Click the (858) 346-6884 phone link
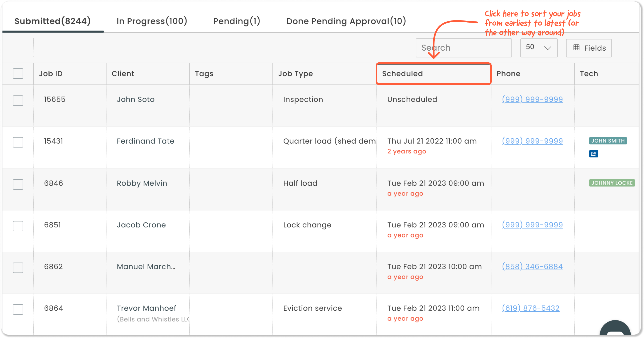Viewport: 644px width, 338px height. pyautogui.click(x=532, y=266)
